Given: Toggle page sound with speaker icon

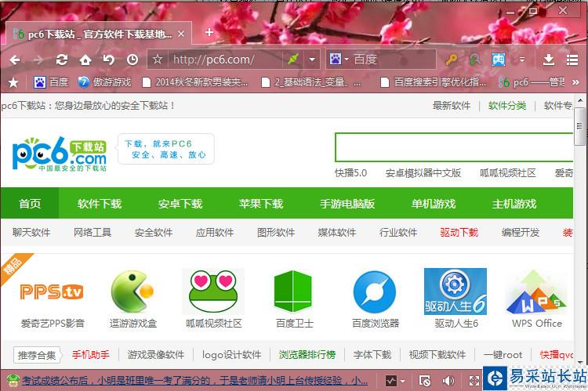Looking at the screenshot, I should (x=448, y=382).
